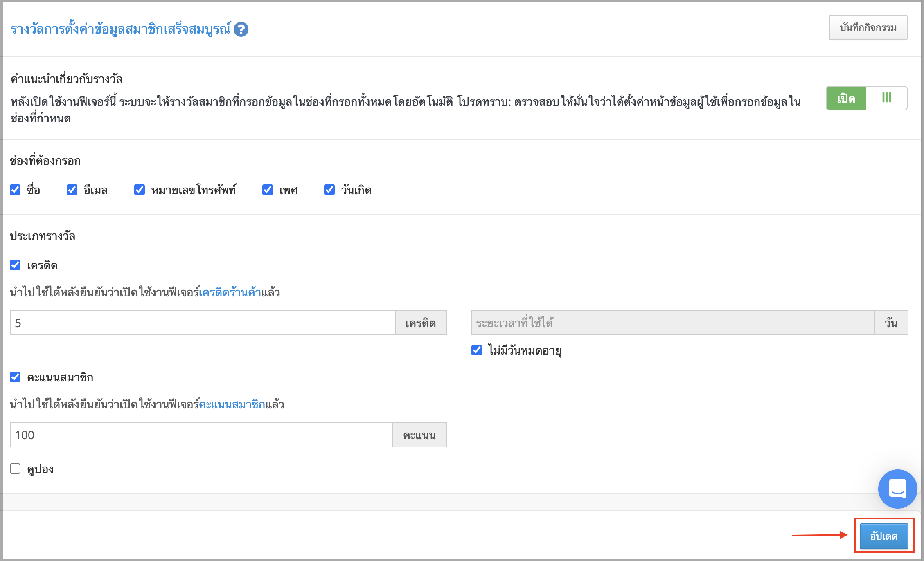The image size is (924, 561).
Task: Uncheck the หมายเลขโทรศัพท์ checkbox
Action: (140, 190)
